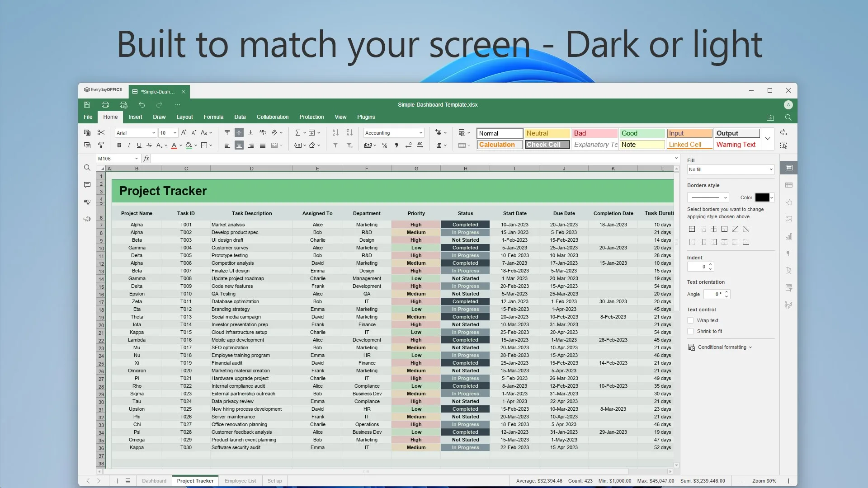Open the border line style dropdown
Image resolution: width=868 pixels, height=488 pixels.
point(708,197)
